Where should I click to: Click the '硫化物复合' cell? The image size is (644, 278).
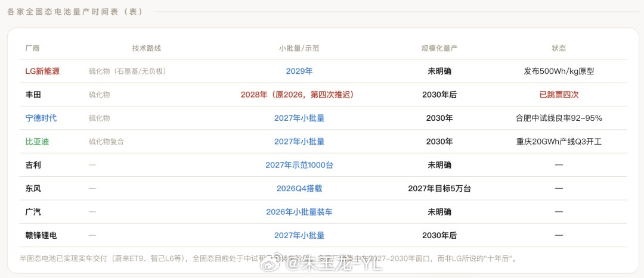[106, 142]
